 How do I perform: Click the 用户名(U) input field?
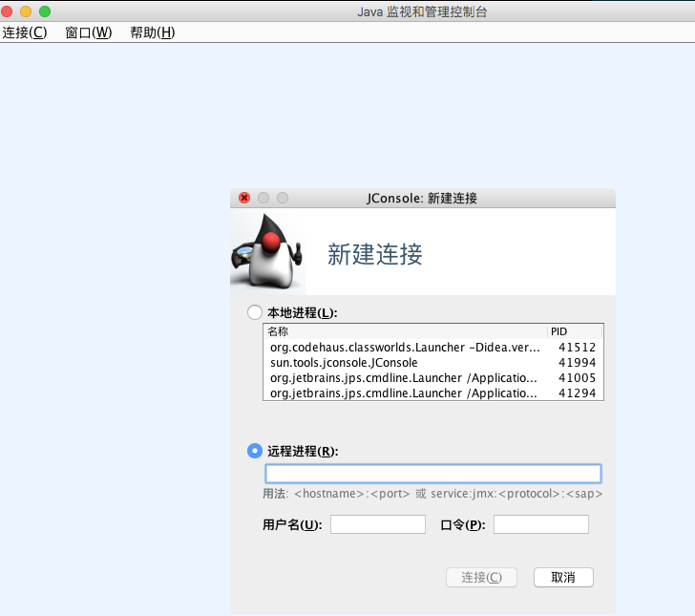(x=378, y=524)
